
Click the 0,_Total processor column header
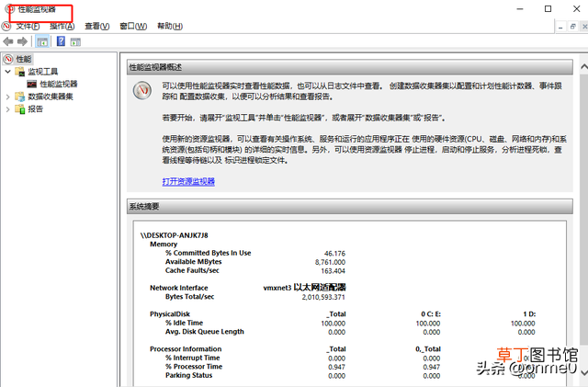428,349
